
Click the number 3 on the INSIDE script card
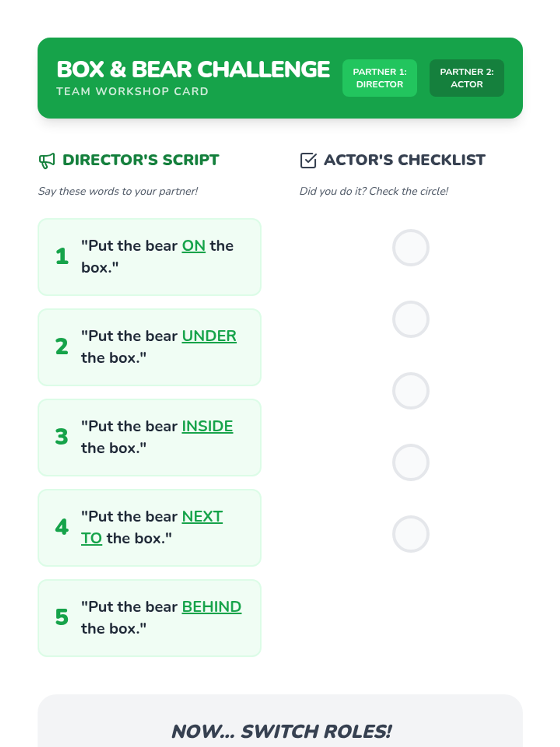point(62,437)
